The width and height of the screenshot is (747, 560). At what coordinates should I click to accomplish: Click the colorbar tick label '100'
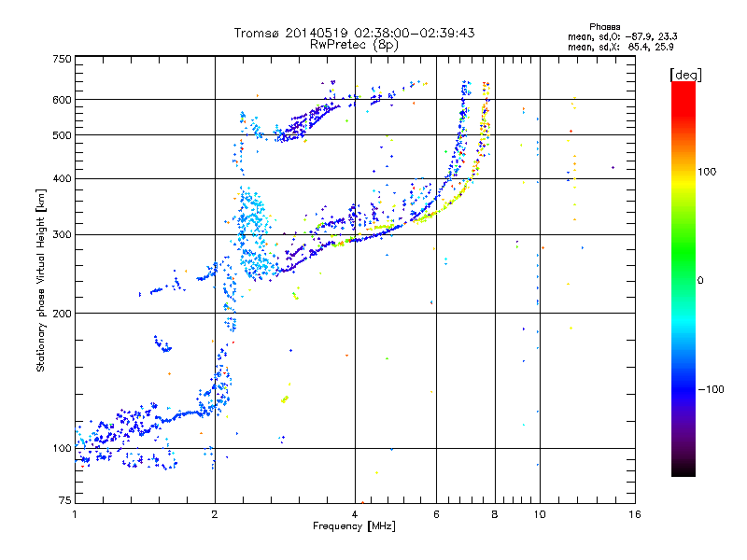[707, 172]
